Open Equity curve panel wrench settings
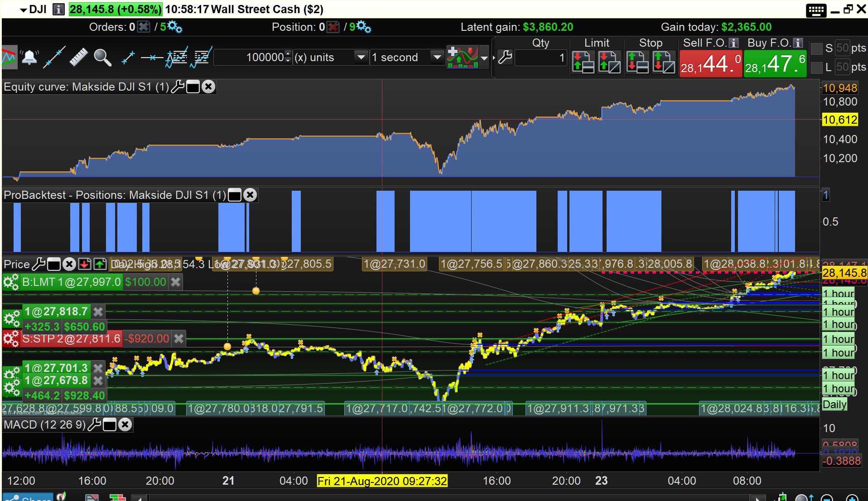The height and width of the screenshot is (501, 868). click(x=178, y=87)
